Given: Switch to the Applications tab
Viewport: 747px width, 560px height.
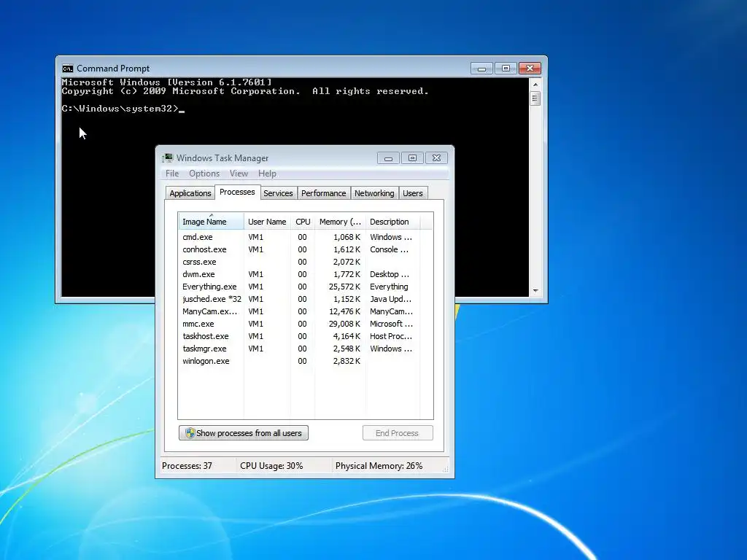Looking at the screenshot, I should coord(190,193).
